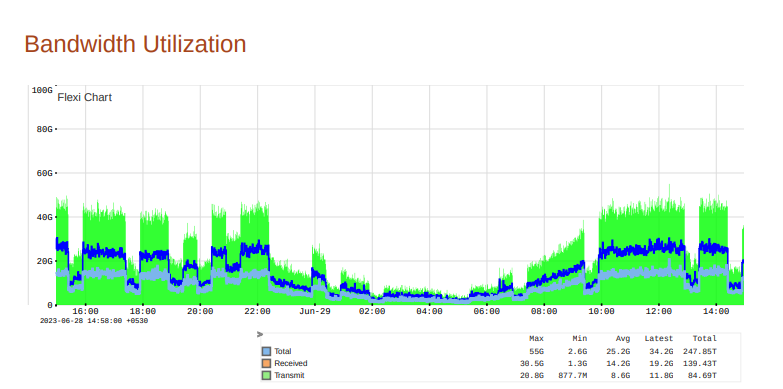Click the 16:00 x-axis label

[85, 311]
